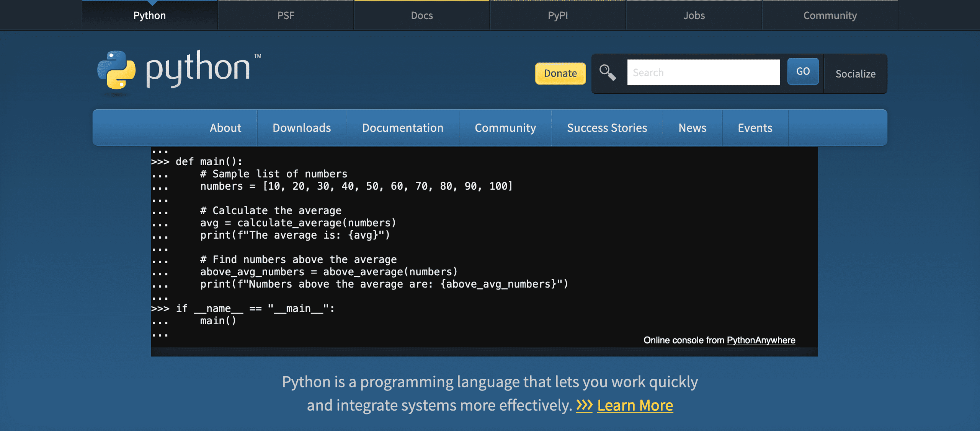Switch to the PSF top tab
980x431 pixels.
click(x=286, y=15)
